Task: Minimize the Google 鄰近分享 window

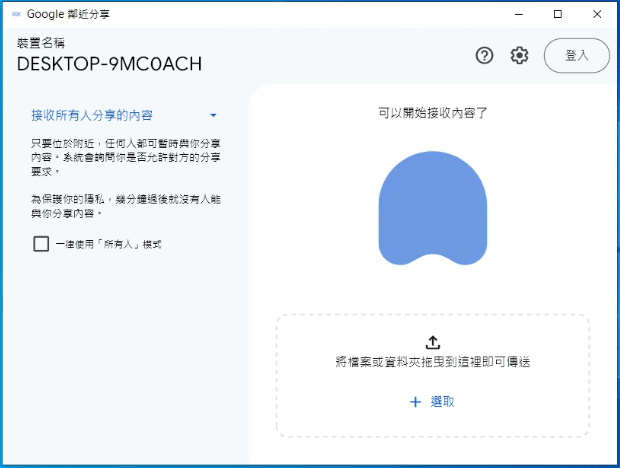Action: click(x=519, y=14)
